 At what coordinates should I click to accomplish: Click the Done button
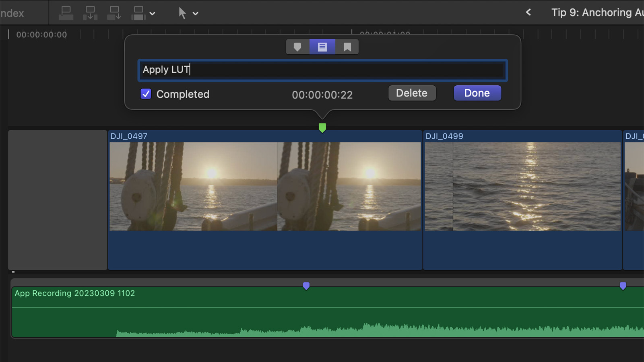coord(477,93)
